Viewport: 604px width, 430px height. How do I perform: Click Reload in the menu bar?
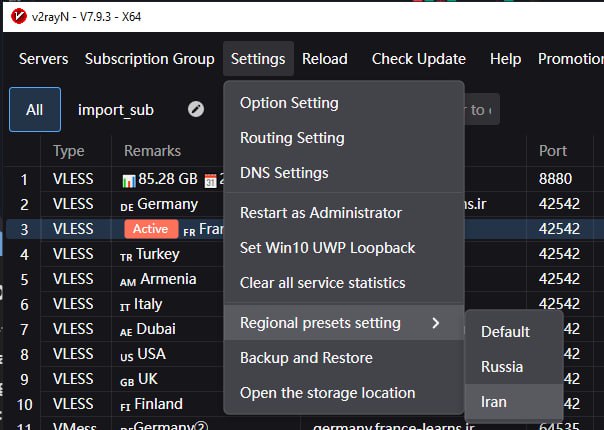click(x=325, y=59)
